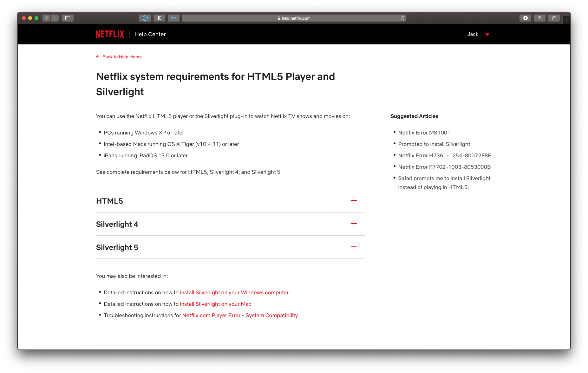This screenshot has height=373, width=588.
Task: Click the help.netflix.com address bar
Action: pyautogui.click(x=294, y=18)
